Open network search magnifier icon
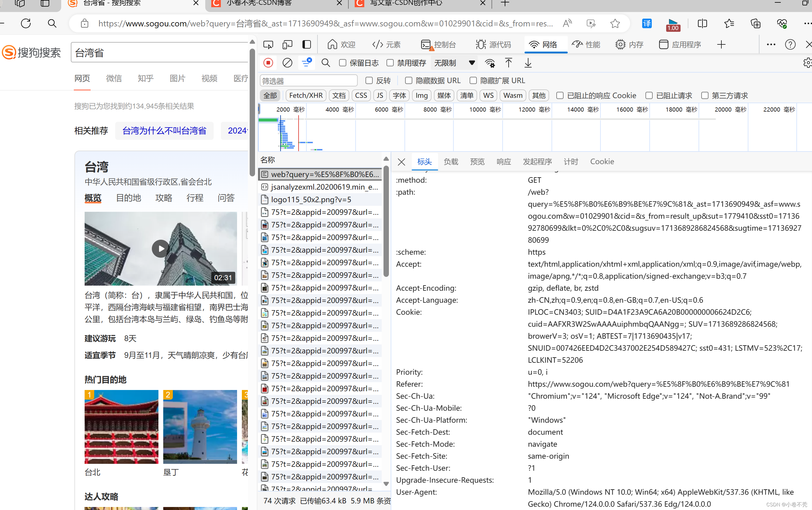Viewport: 812px width, 510px height. click(x=325, y=63)
